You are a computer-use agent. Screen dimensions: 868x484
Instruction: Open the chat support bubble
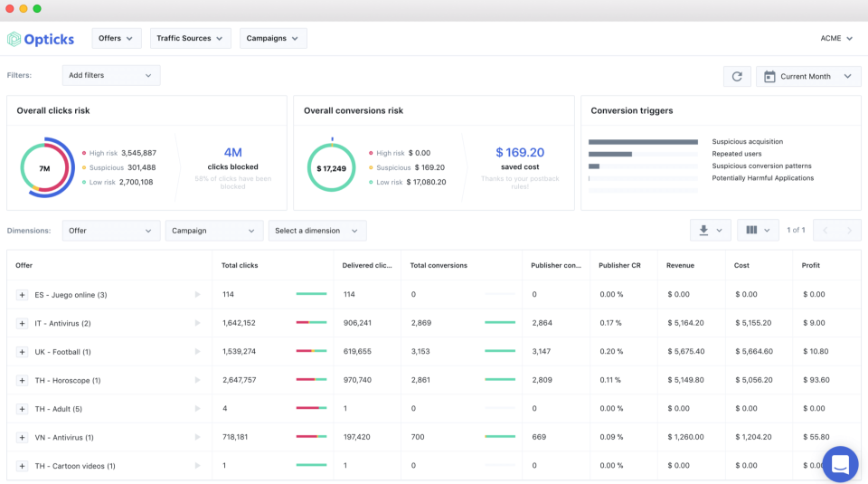[x=840, y=465]
